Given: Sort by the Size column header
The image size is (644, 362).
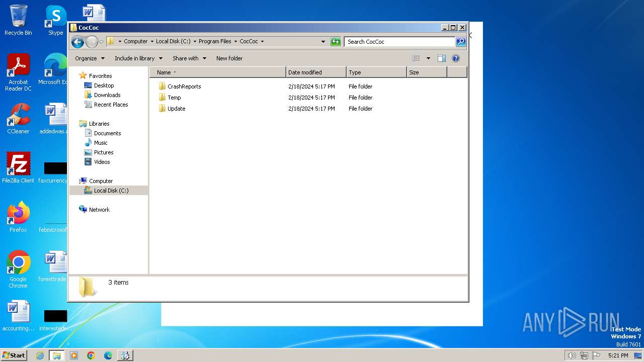Looking at the screenshot, I should click(427, 72).
